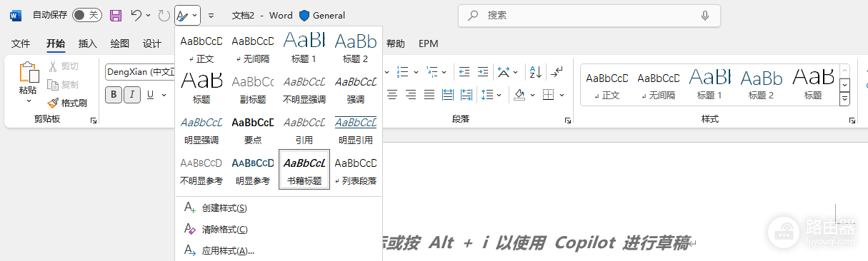Click the show paragraph marks icon

tap(557, 72)
